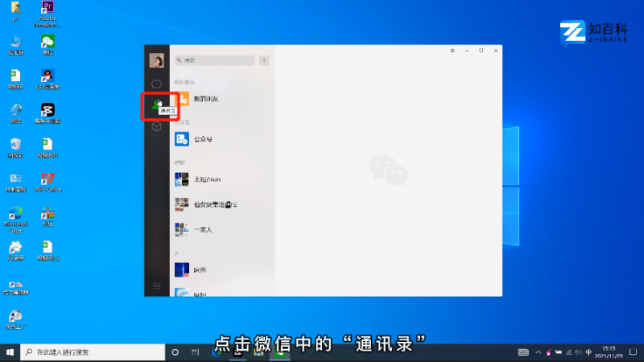Select the group chat starting with 仙女
Image resolution: width=644 pixels, height=362 pixels.
click(222, 204)
